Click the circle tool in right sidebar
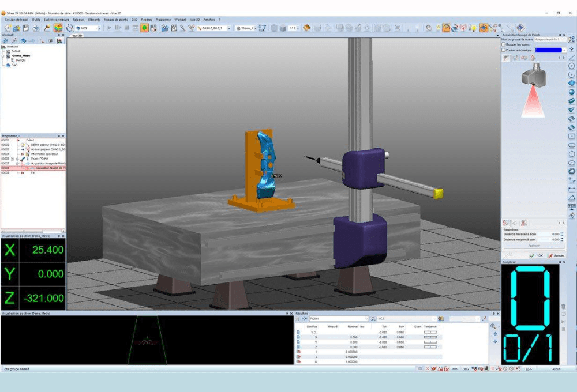Screen dimensions: 577x392 (571, 66)
